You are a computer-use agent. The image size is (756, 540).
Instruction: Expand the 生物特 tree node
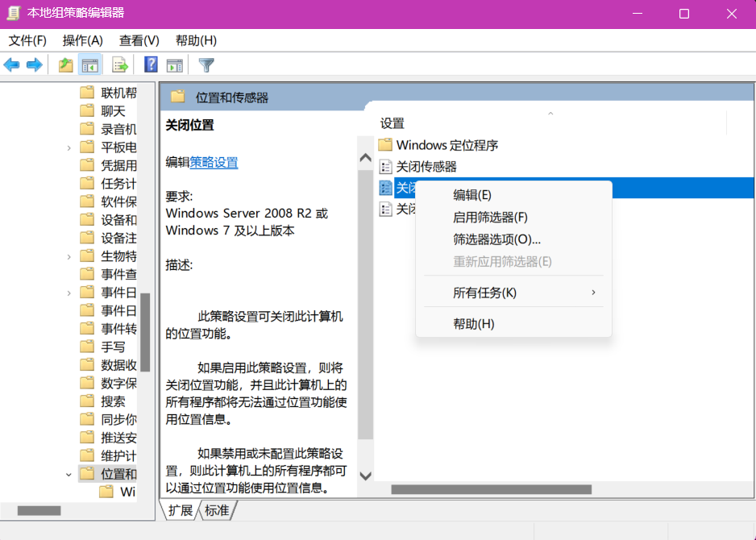click(69, 256)
